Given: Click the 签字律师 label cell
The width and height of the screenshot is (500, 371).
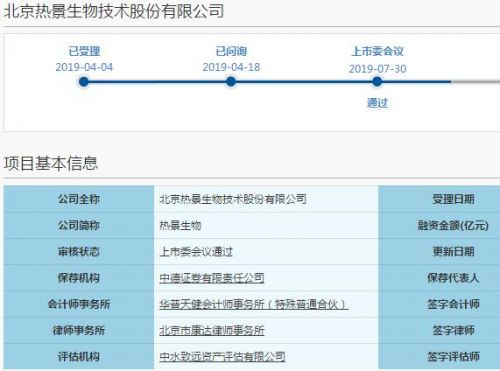Looking at the screenshot, I should [439, 330].
